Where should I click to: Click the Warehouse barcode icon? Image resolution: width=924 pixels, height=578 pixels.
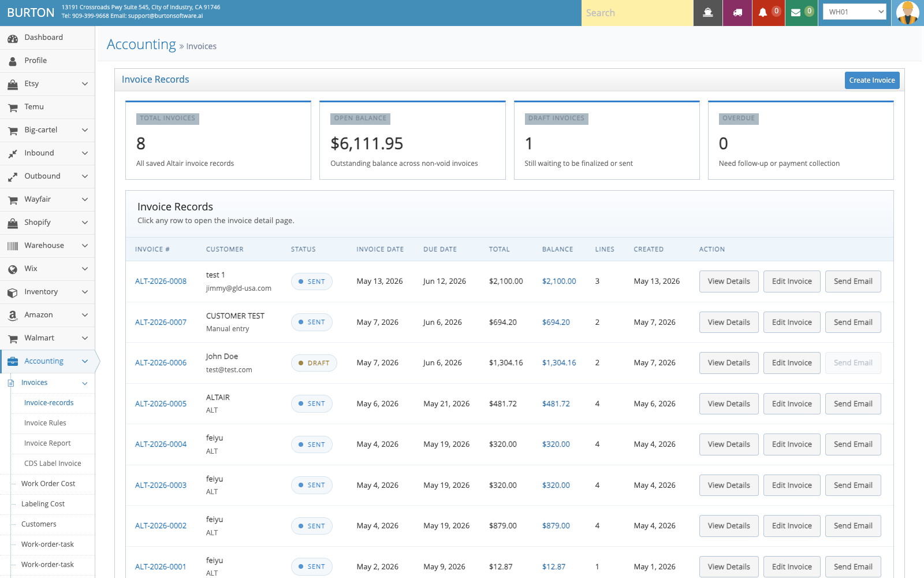(x=13, y=246)
